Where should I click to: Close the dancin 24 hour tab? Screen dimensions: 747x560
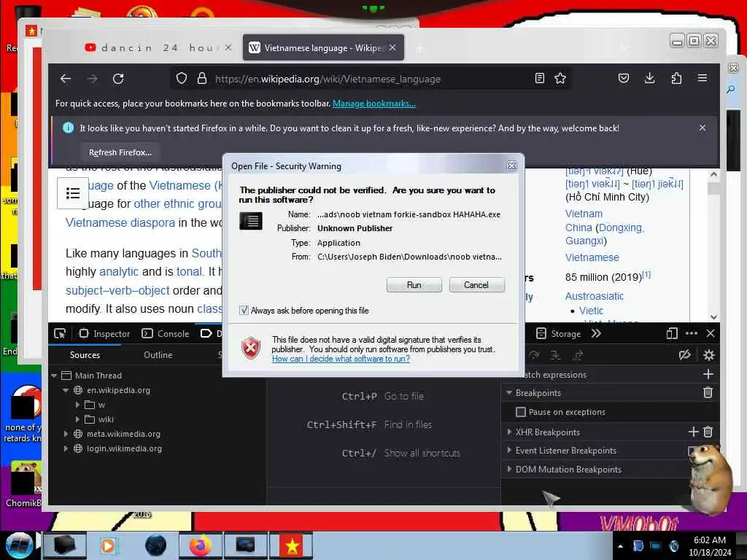pyautogui.click(x=228, y=47)
